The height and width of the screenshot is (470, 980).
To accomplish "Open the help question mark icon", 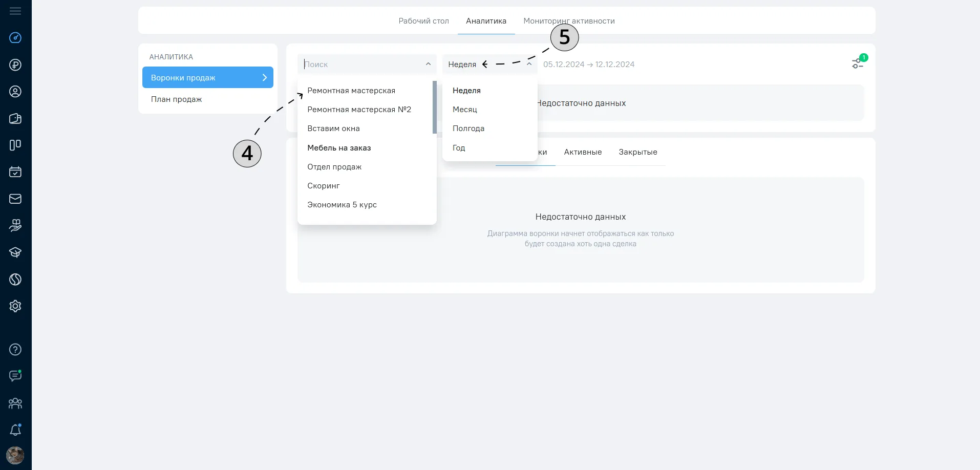I will (15, 350).
